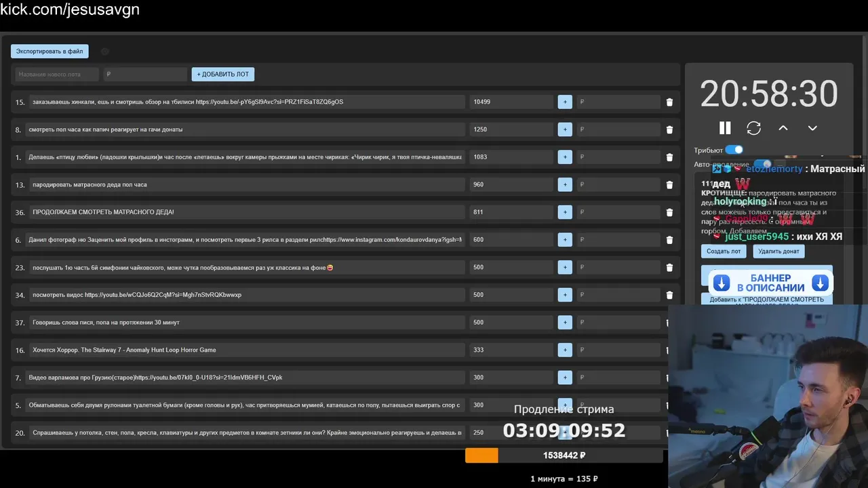
Task: Click plus button for the 333 Хочется Хоррор lot
Action: [565, 350]
